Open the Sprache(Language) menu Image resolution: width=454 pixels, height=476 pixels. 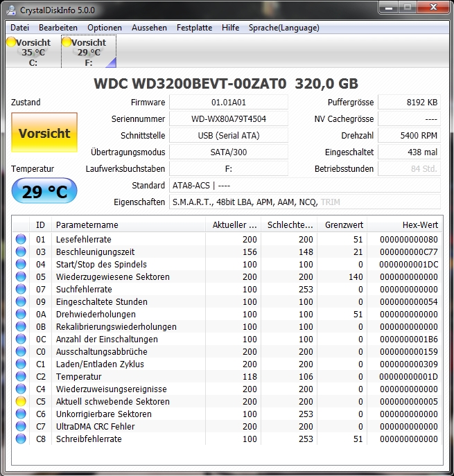(284, 28)
